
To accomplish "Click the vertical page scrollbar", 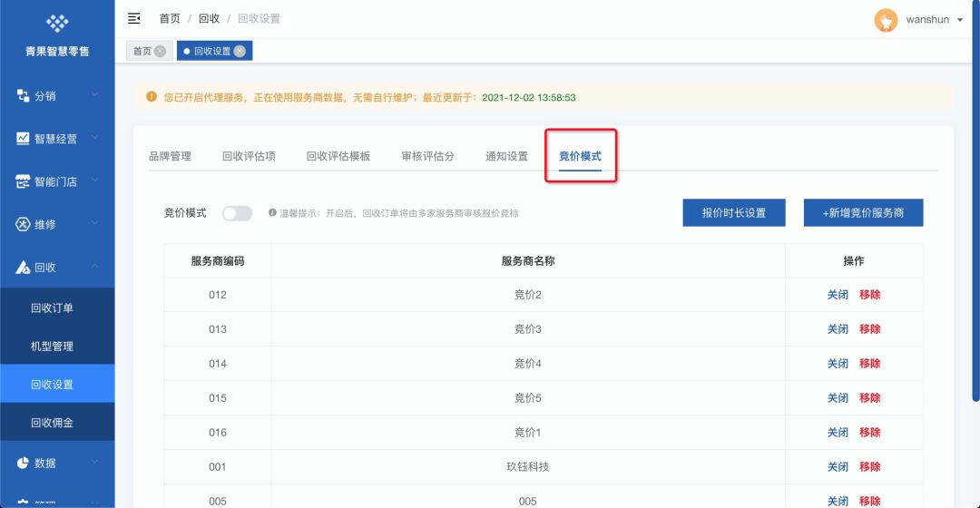I will pyautogui.click(x=976, y=200).
